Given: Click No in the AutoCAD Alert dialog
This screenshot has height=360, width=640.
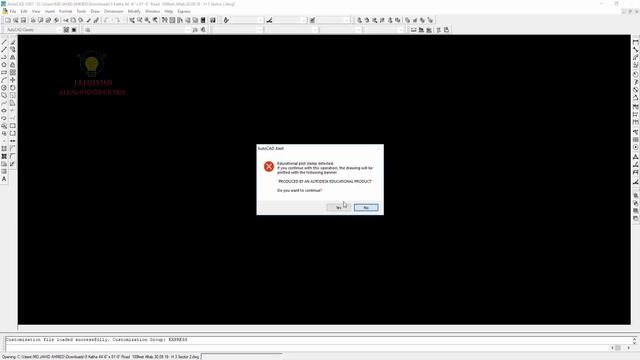Looking at the screenshot, I should point(366,207).
